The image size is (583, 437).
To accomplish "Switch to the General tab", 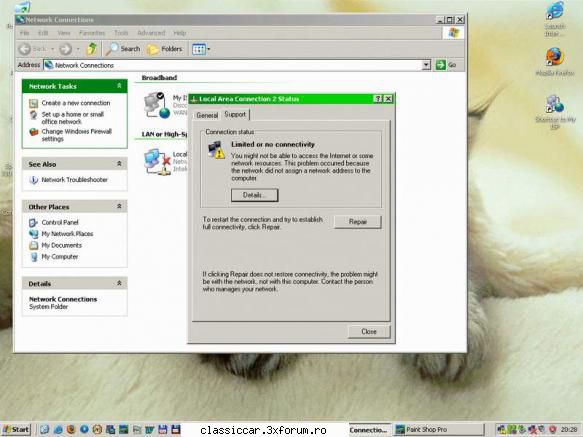I will pos(207,115).
